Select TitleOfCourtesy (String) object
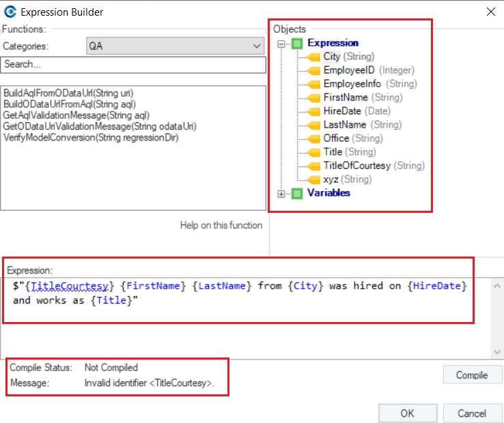504x423 pixels. (374, 166)
